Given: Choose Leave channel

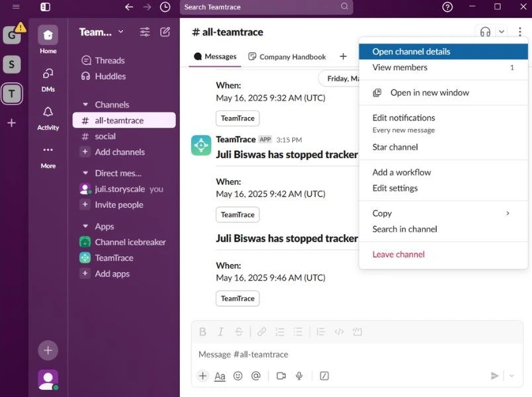Looking at the screenshot, I should pos(443,255).
